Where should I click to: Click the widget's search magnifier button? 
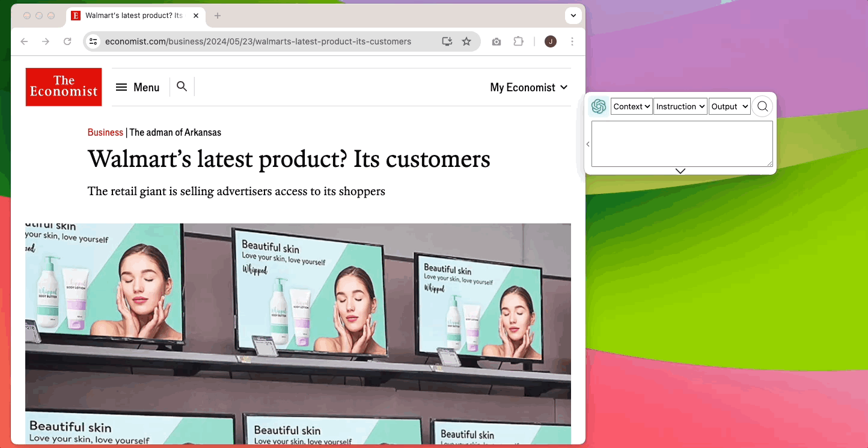pos(762,106)
